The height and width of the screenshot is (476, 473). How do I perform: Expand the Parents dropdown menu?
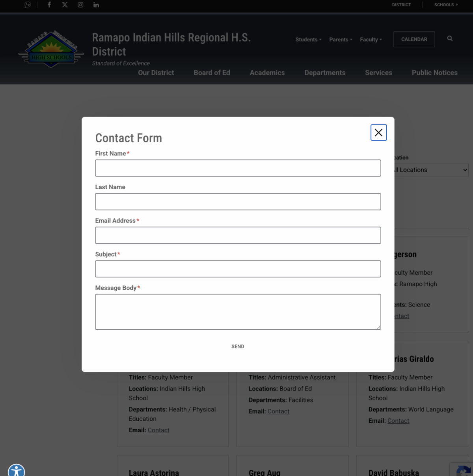pyautogui.click(x=341, y=39)
